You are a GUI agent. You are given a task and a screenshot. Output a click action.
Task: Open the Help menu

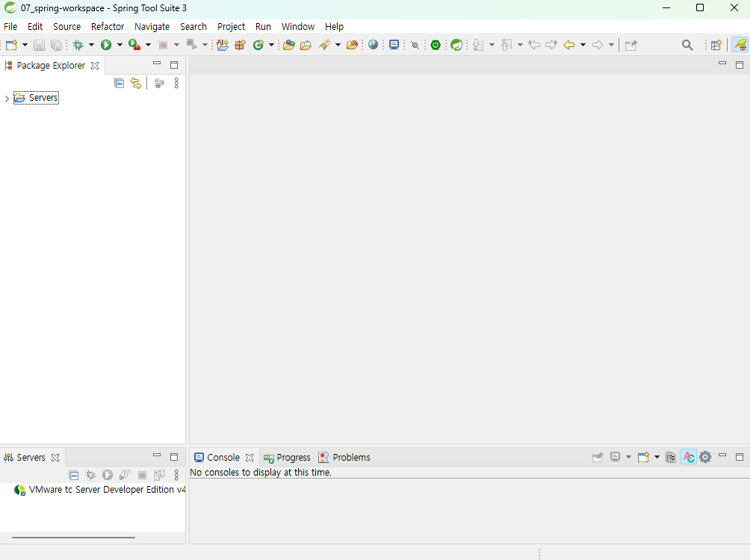point(335,27)
